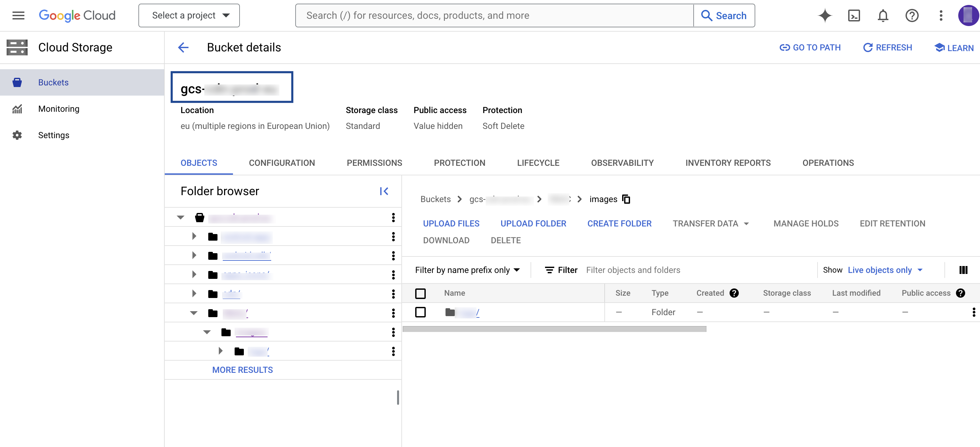Copy the images path to clipboard
The image size is (980, 447).
626,199
